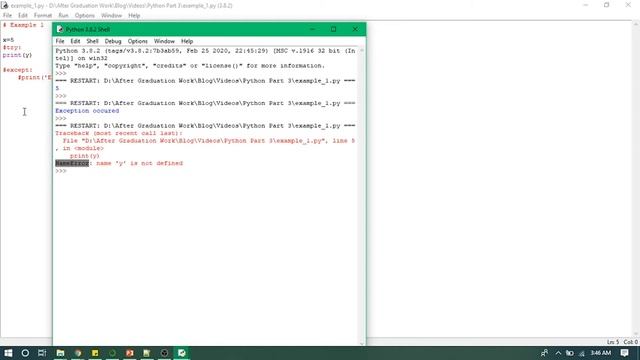The height and width of the screenshot is (360, 640).
Task: Switch to Python IDLE from the taskbar
Action: [182, 353]
